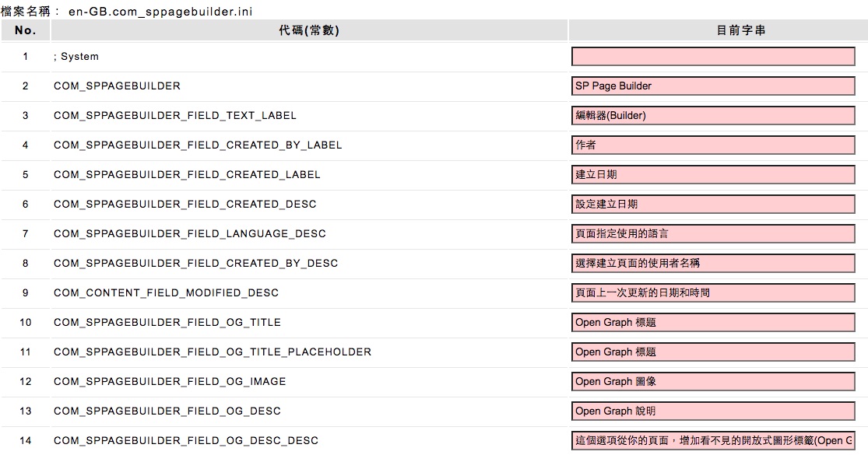868x455 pixels.
Task: Edit the 'SP Page Builder' string field
Action: (713, 86)
